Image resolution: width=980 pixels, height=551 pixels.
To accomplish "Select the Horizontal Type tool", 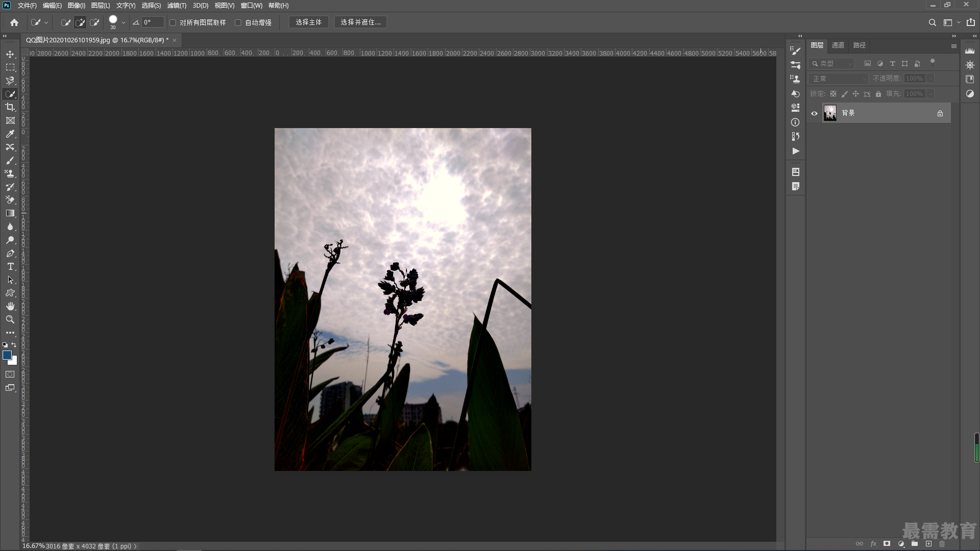I will pos(10,266).
